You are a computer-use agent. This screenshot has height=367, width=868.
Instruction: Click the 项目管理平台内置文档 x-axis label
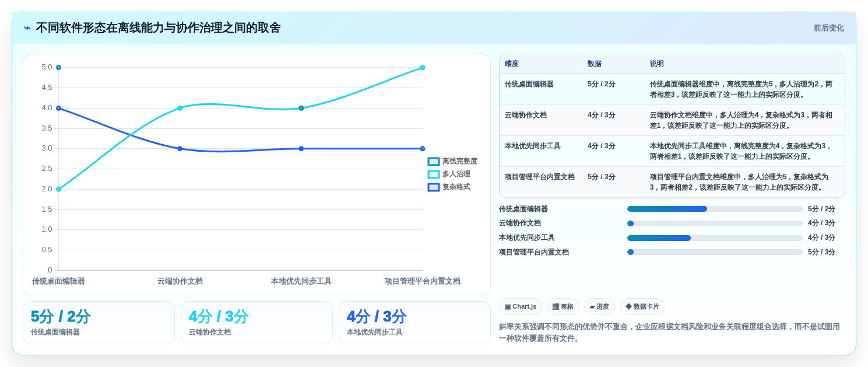[x=423, y=281]
